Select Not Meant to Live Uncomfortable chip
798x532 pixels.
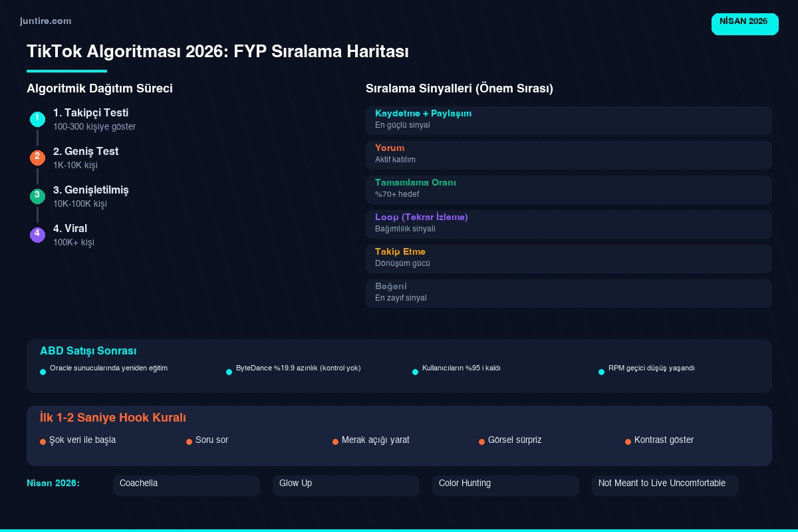point(665,485)
